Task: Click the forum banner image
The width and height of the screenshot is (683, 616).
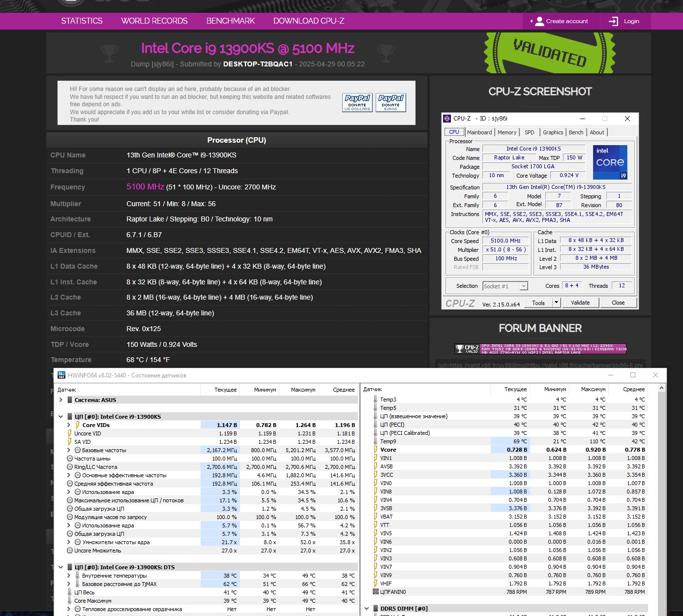Action: pyautogui.click(x=540, y=349)
